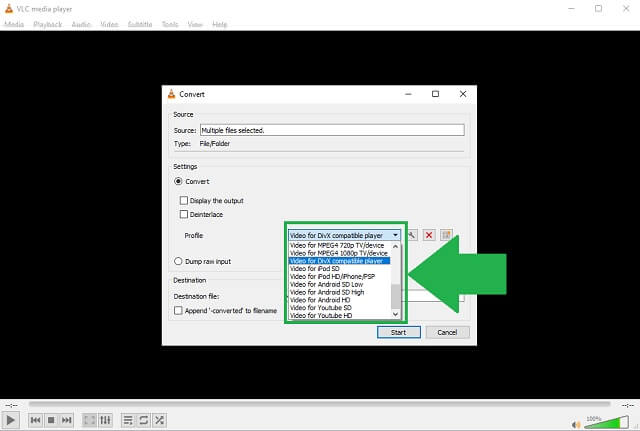Image resolution: width=640 pixels, height=431 pixels.
Task: Click the Start button
Action: (x=399, y=332)
